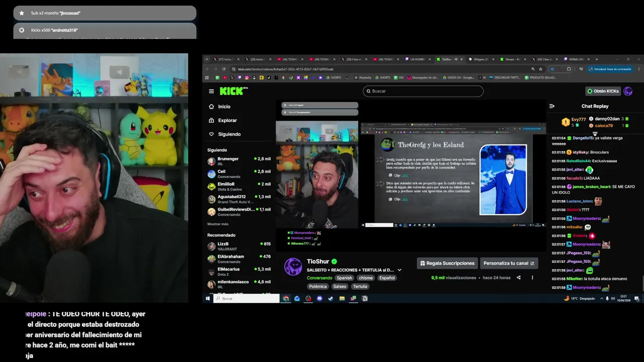The image size is (644, 362).
Task: Select the chisme tag
Action: click(366, 278)
